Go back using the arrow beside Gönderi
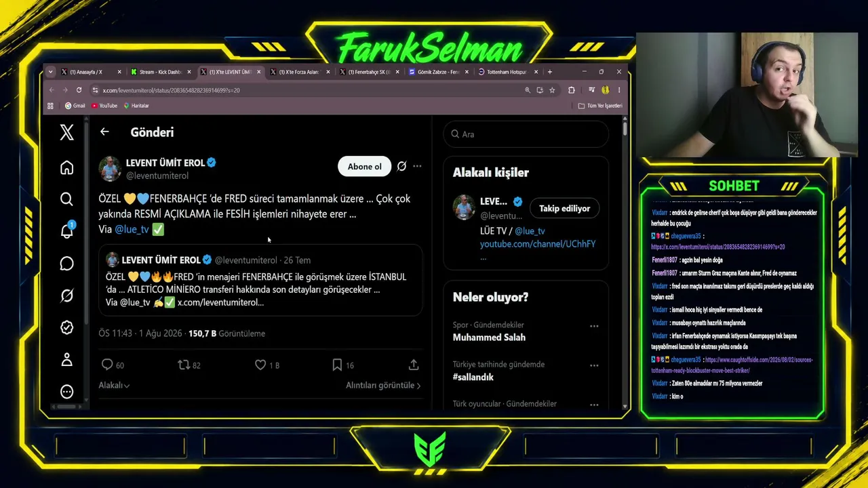The width and height of the screenshot is (868, 488). click(x=104, y=132)
